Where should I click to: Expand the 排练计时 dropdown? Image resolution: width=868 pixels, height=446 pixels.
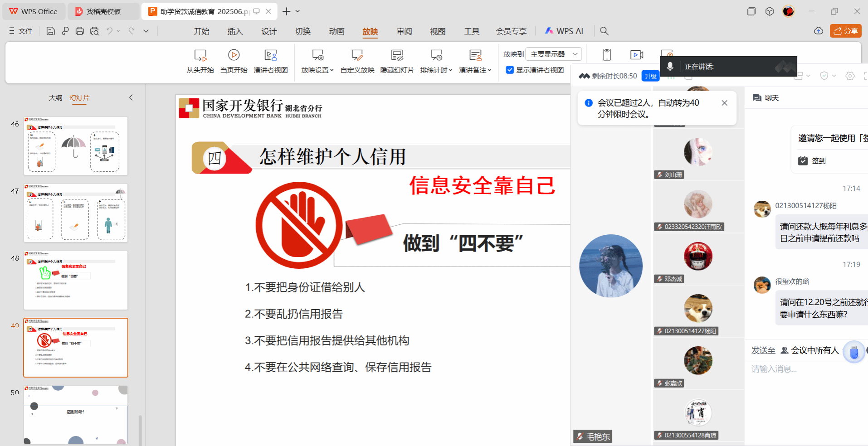(x=436, y=70)
